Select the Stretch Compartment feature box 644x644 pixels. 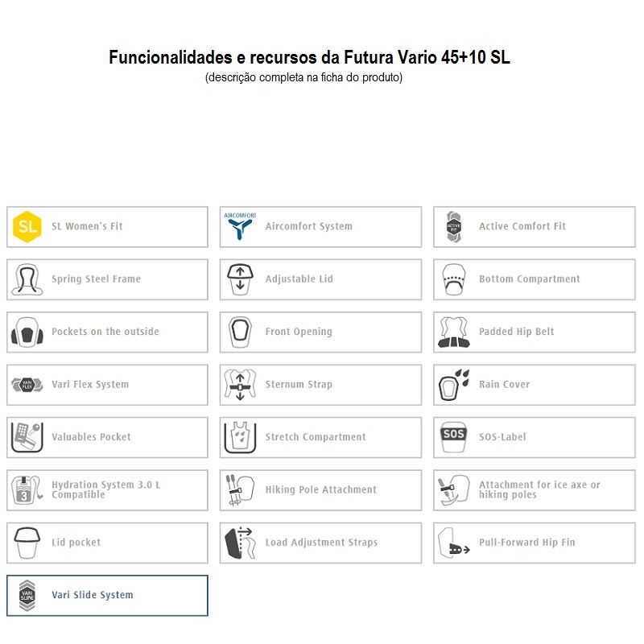(320, 437)
